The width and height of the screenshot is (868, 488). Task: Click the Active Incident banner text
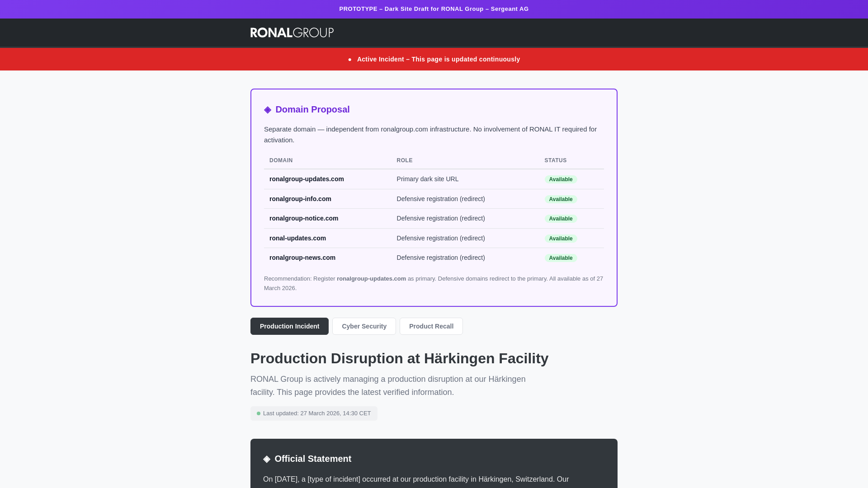pos(439,59)
